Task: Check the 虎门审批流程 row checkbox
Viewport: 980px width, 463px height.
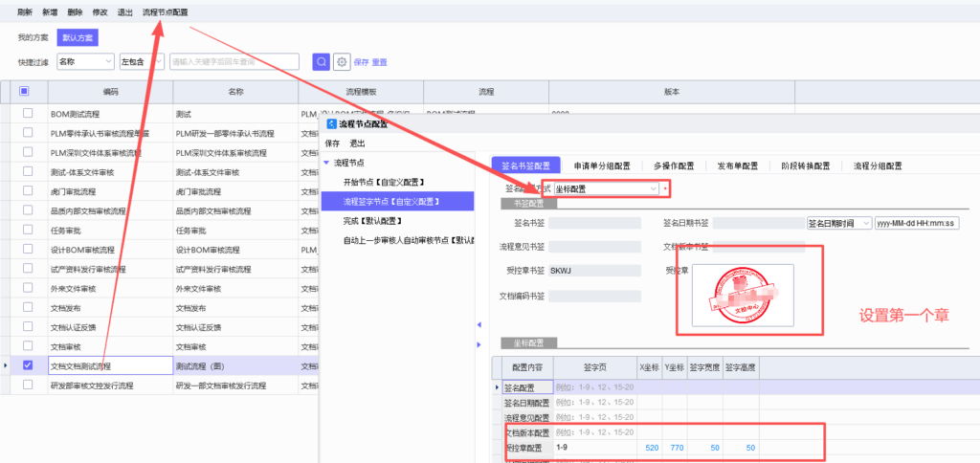Action: click(28, 190)
